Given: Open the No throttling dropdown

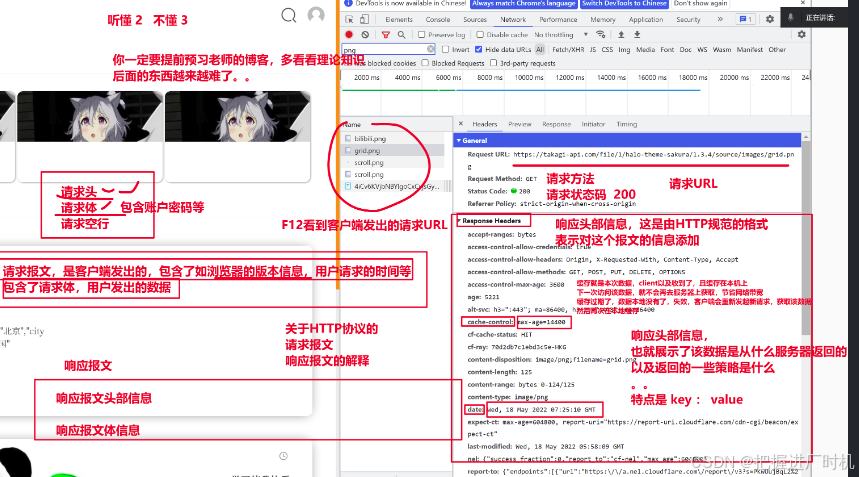Looking at the screenshot, I should (x=561, y=35).
